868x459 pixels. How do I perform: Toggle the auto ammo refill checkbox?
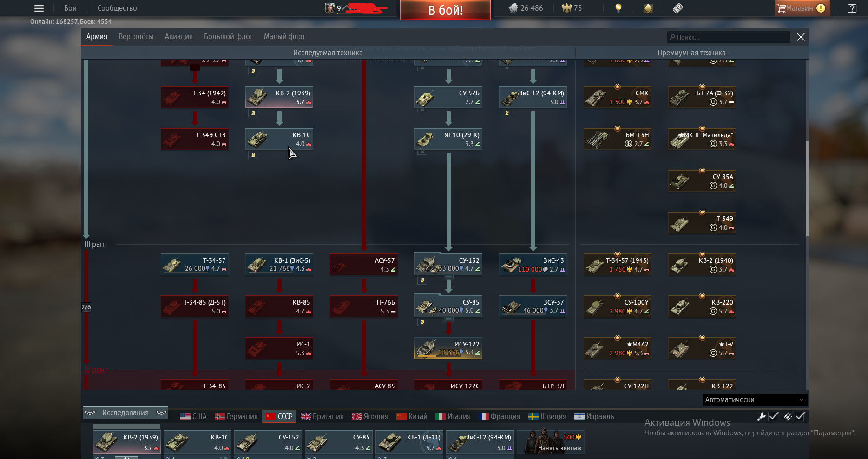click(x=800, y=417)
